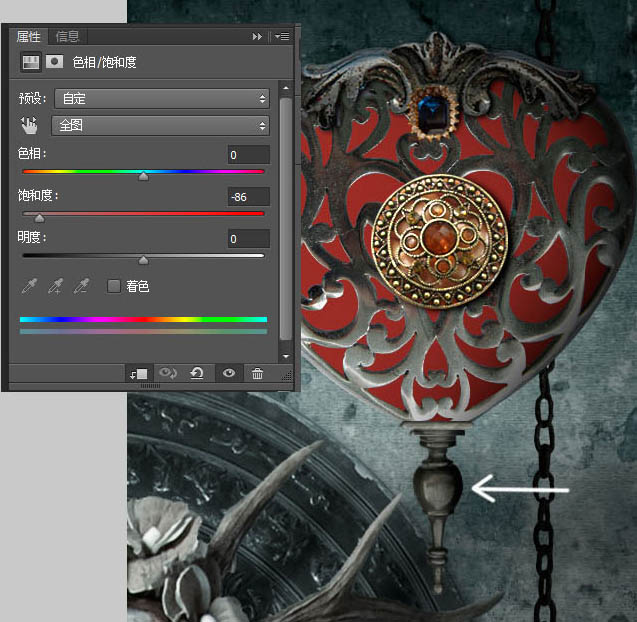
Task: Switch to the 信息 tab
Action: (x=67, y=37)
